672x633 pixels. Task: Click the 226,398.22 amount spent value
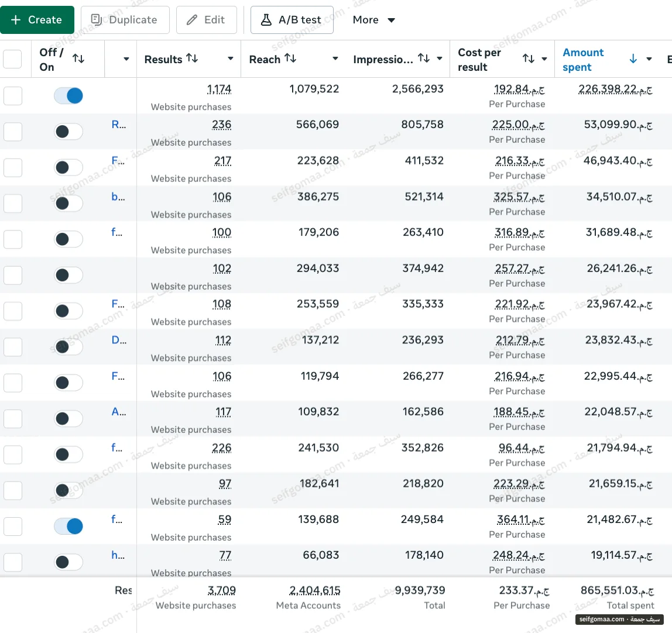(x=615, y=89)
